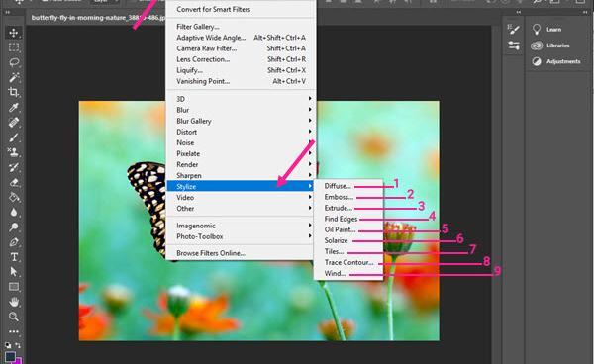Collapse the Learn panel dock using double arrows
This screenshot has width=594, height=364.
[x=586, y=12]
